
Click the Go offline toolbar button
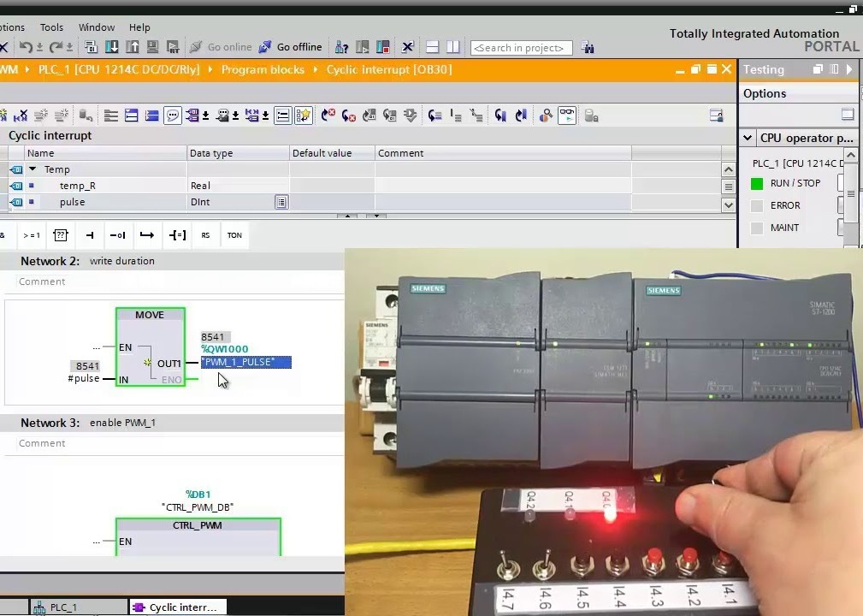290,47
